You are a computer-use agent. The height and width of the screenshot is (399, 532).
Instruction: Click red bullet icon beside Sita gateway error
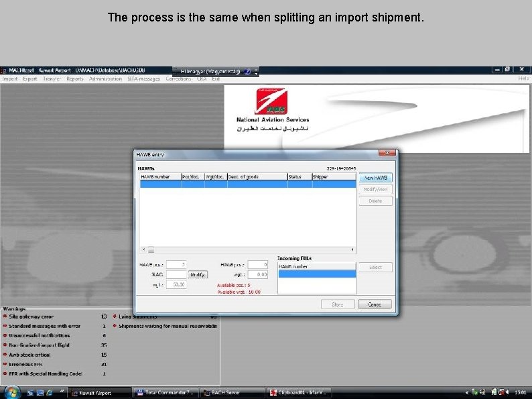pos(5,316)
